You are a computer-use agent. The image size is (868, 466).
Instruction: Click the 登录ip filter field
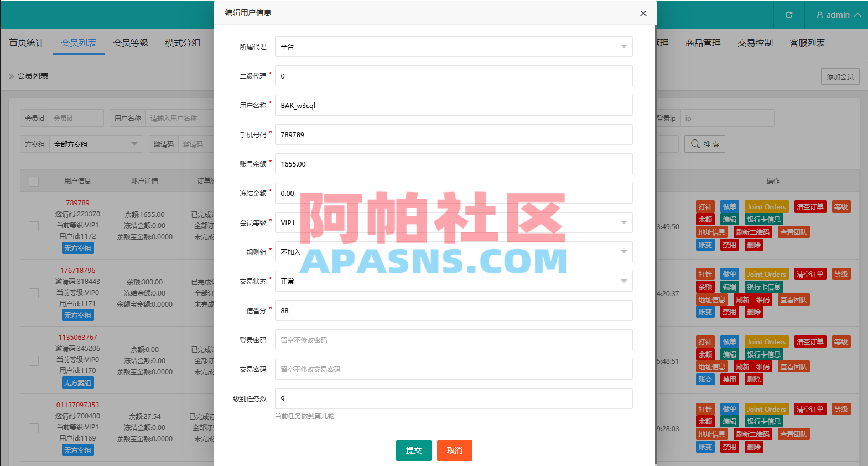(x=727, y=118)
